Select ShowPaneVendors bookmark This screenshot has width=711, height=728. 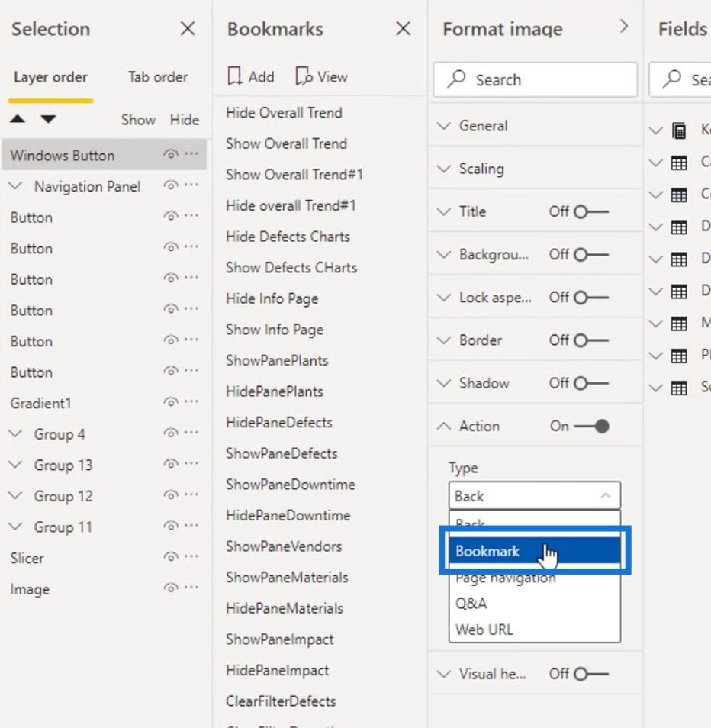pos(284,546)
